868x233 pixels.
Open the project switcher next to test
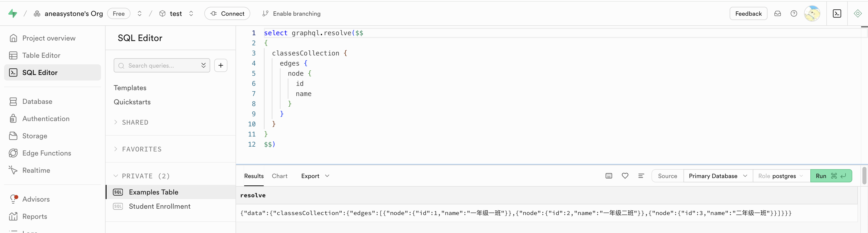191,13
